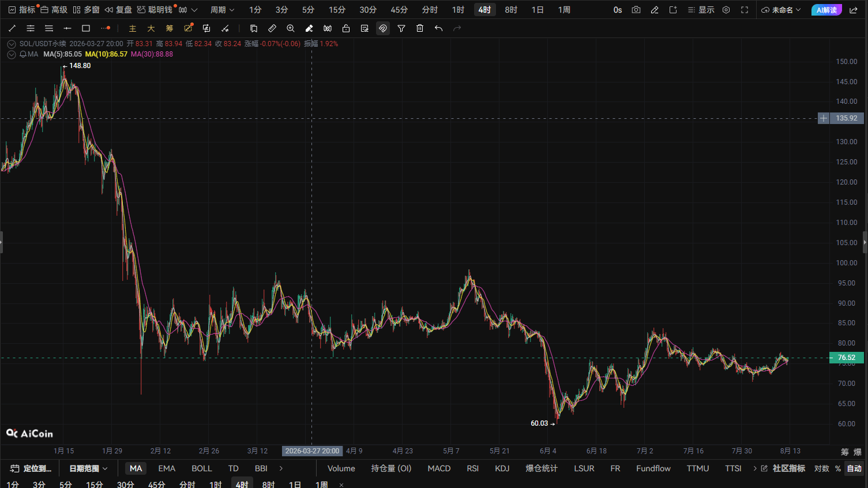Open the drawing filter funnel icon
Image resolution: width=868 pixels, height=488 pixels.
(x=401, y=28)
